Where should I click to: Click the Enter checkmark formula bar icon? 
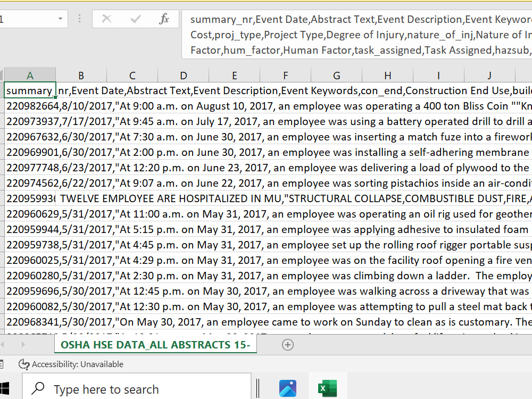135,19
